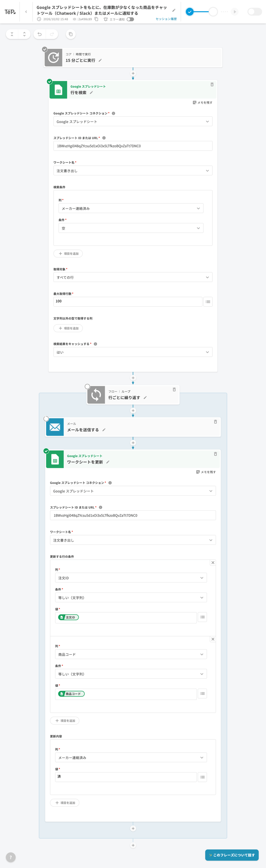Click the loop icon of 行ごとに繰り返す

(96, 395)
